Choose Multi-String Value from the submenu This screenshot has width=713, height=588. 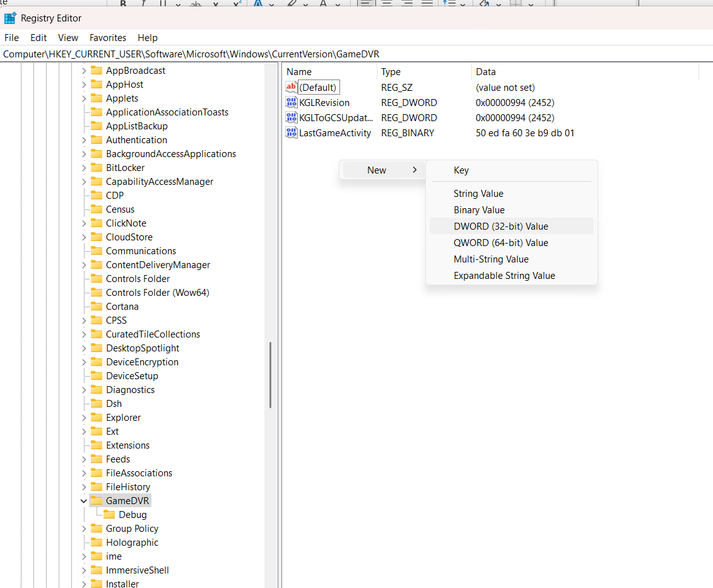click(x=512, y=259)
